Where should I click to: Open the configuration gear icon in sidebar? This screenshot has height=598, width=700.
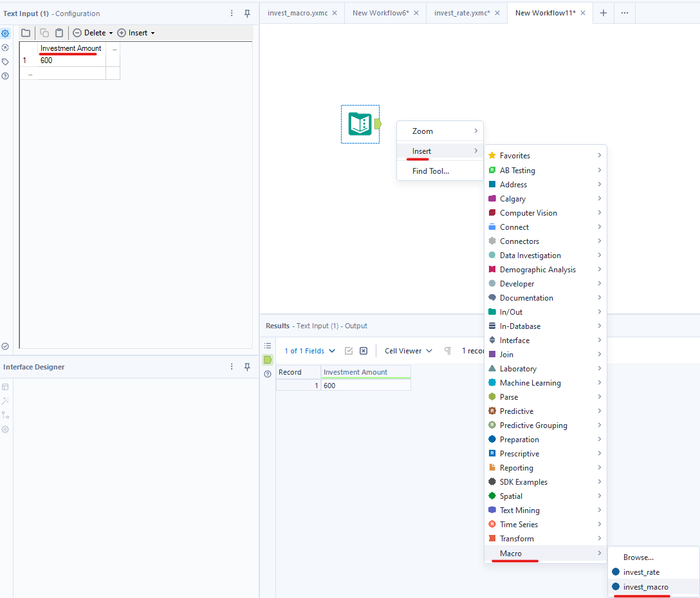5,33
